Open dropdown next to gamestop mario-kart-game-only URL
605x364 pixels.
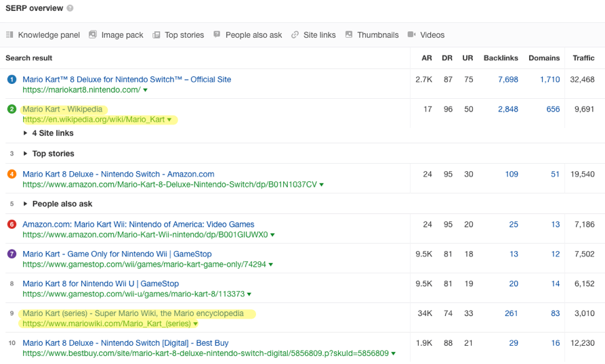click(271, 265)
